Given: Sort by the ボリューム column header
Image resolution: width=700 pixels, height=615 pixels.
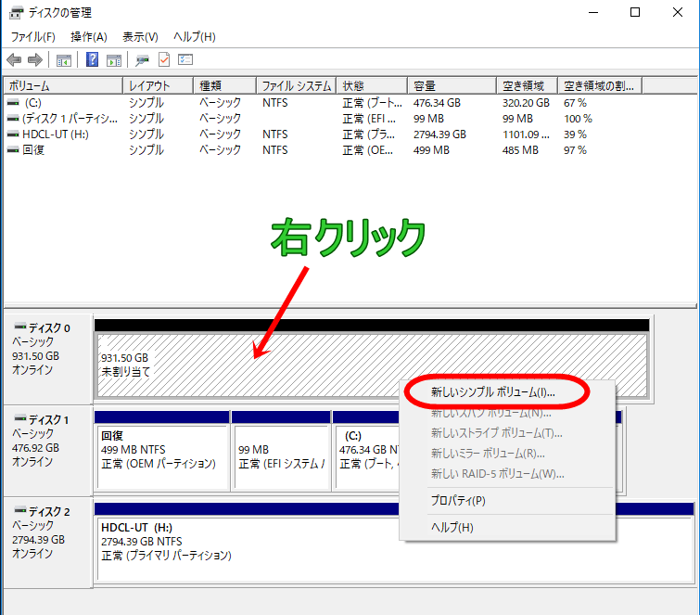Looking at the screenshot, I should (63, 85).
